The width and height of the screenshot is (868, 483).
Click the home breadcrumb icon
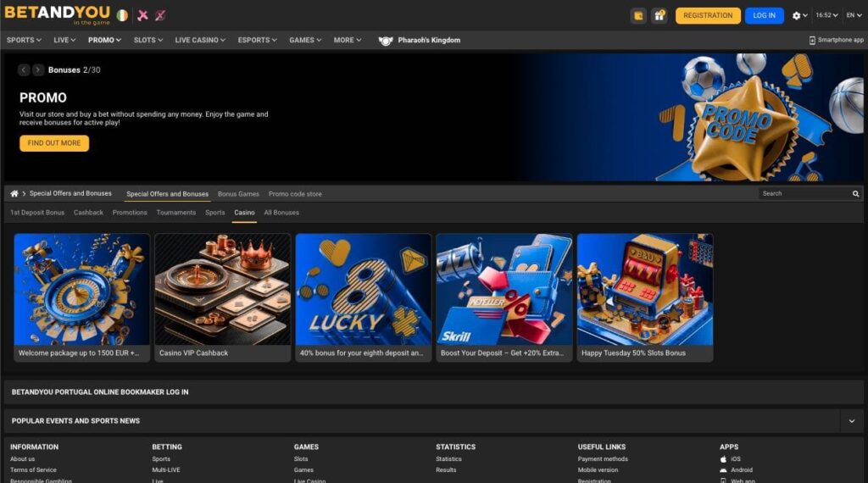(x=14, y=194)
